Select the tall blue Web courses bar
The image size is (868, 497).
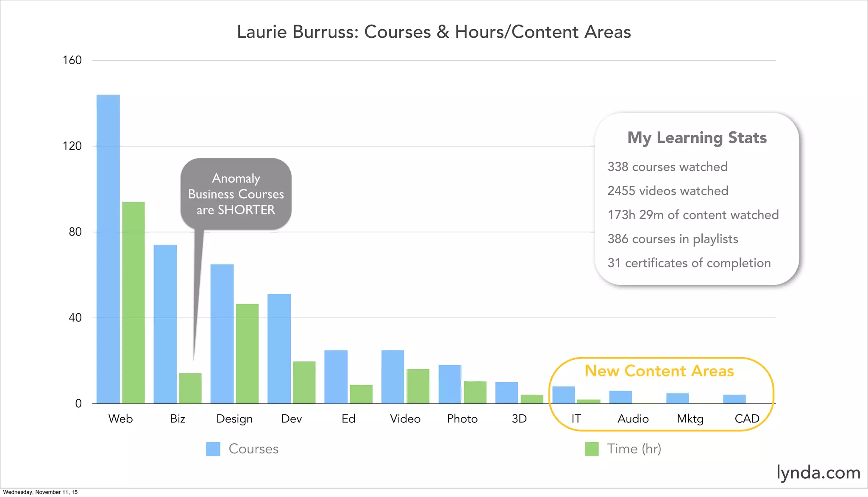(108, 249)
